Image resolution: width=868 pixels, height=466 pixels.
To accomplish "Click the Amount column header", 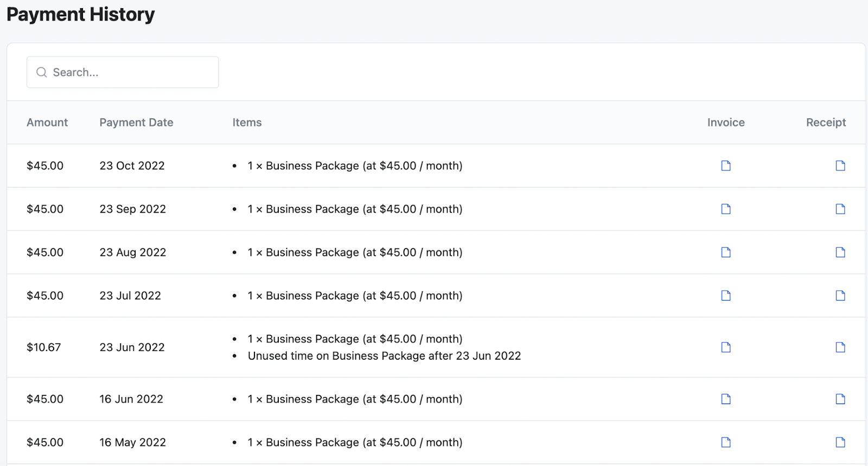I will 47,123.
